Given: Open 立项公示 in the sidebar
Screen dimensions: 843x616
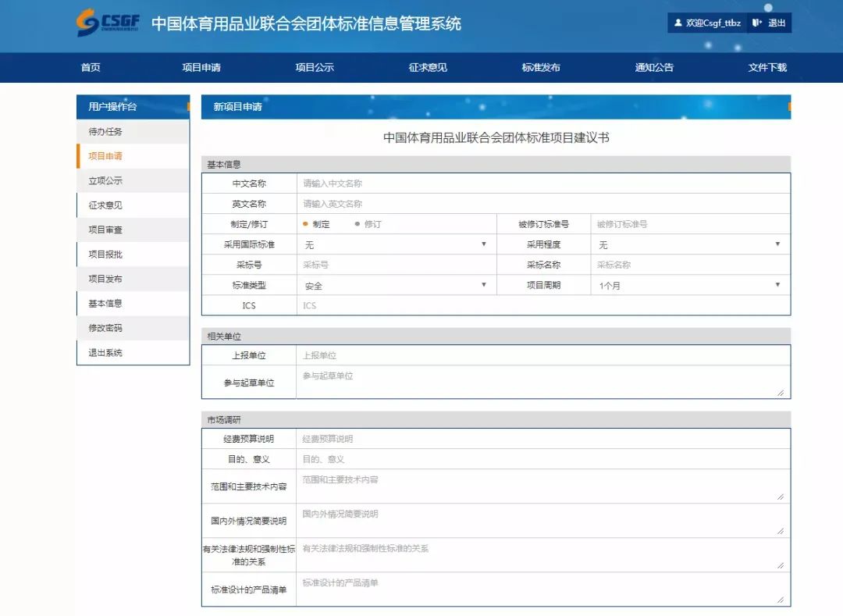Looking at the screenshot, I should tap(133, 180).
